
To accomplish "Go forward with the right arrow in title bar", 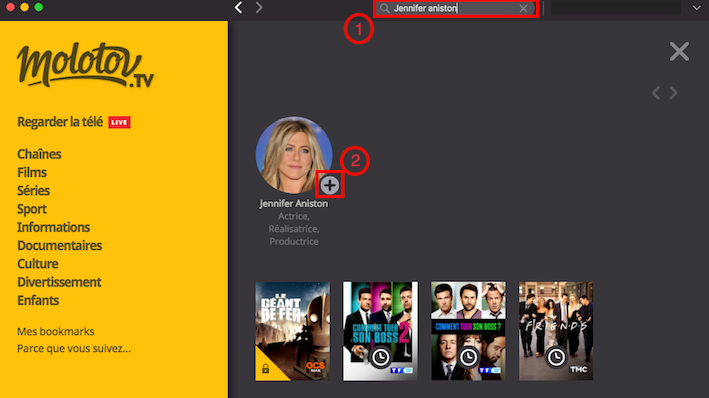I will point(259,7).
